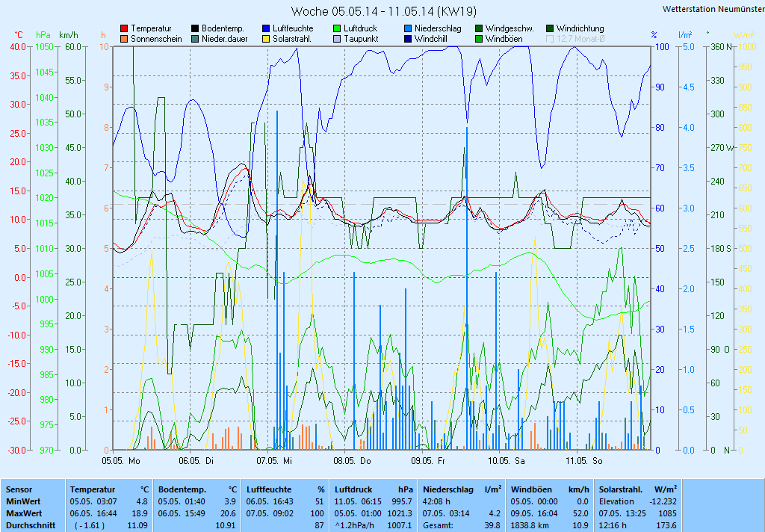Viewport: 765px width, 532px height.
Task: Click the Wetterstation Neumünster label
Action: click(712, 9)
